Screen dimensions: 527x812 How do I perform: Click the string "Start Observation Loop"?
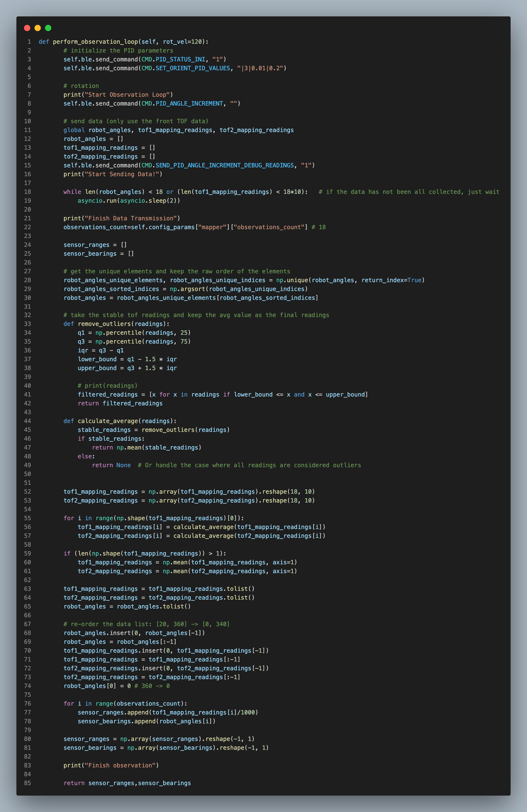(x=127, y=94)
